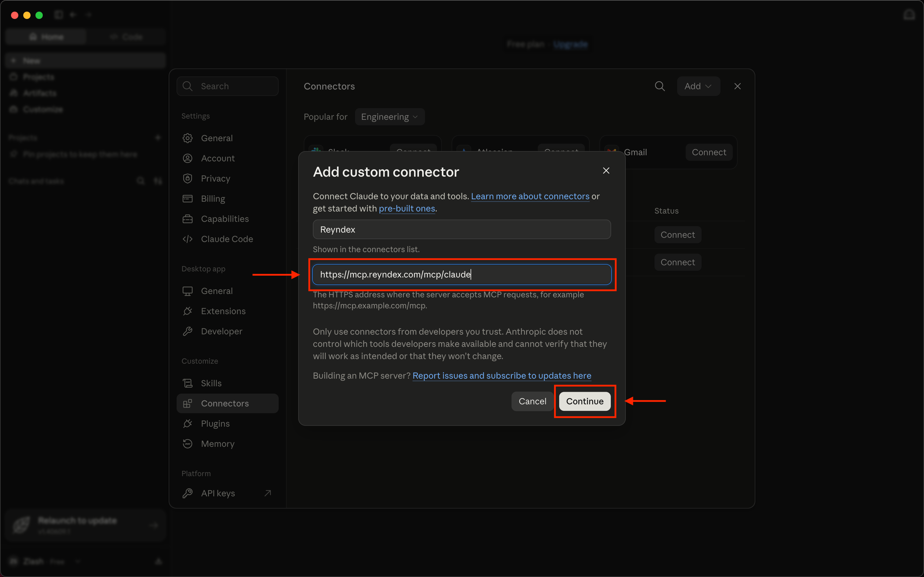Click the memory icon beside Memory
Screen dimensions: 924x577
187,444
